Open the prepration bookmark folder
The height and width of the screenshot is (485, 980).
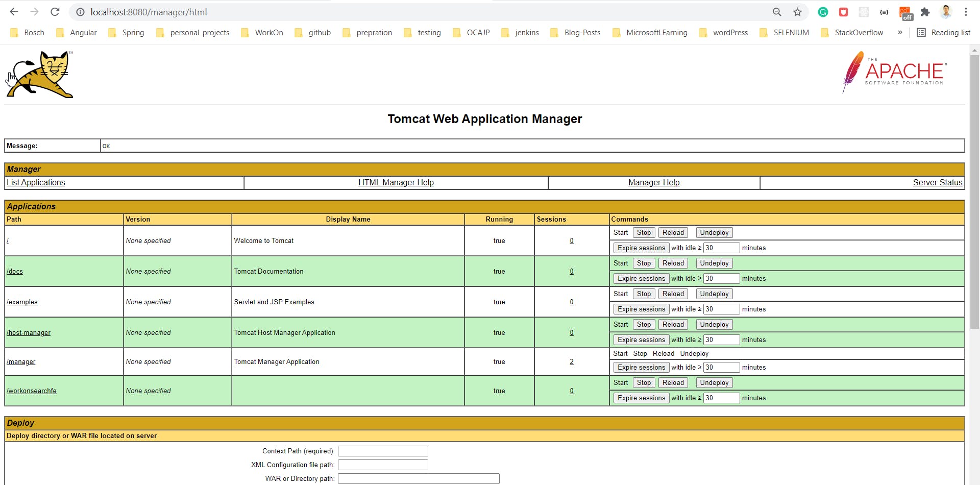click(367, 32)
